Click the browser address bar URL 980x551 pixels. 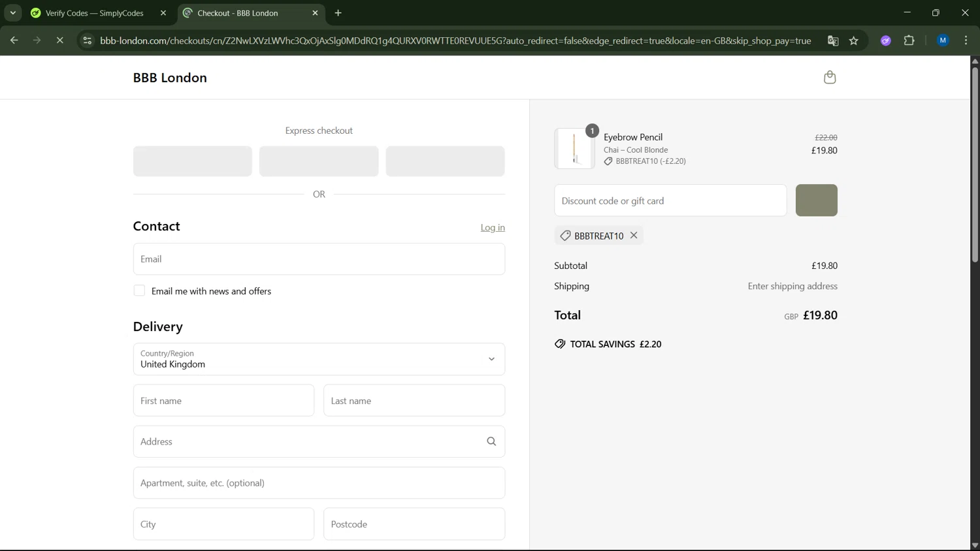(x=455, y=40)
